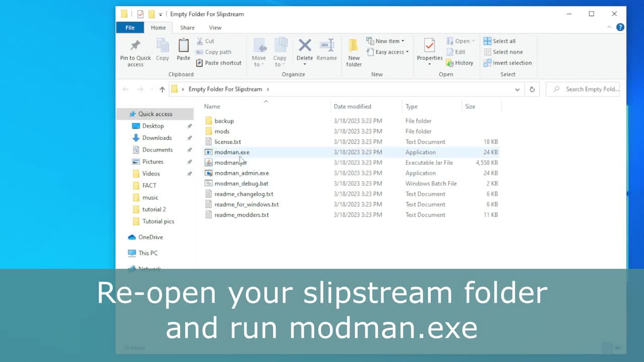Screen dimensions: 644x362
Task: Click the Refresh button beside address bar
Action: 532,89
